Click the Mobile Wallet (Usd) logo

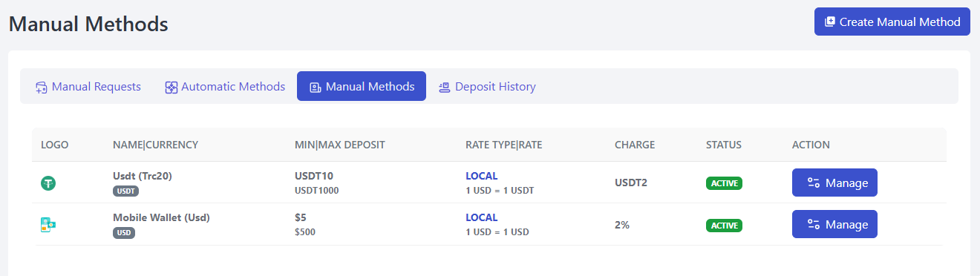pos(48,225)
